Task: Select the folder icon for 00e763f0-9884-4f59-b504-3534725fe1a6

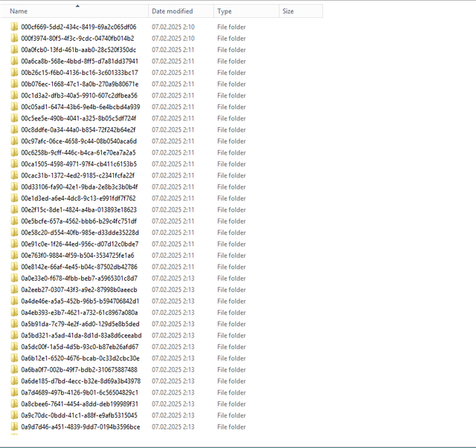Action: (x=14, y=256)
